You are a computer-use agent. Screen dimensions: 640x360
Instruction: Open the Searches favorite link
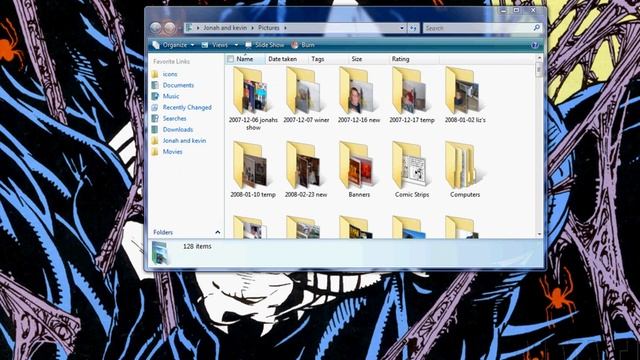point(174,118)
